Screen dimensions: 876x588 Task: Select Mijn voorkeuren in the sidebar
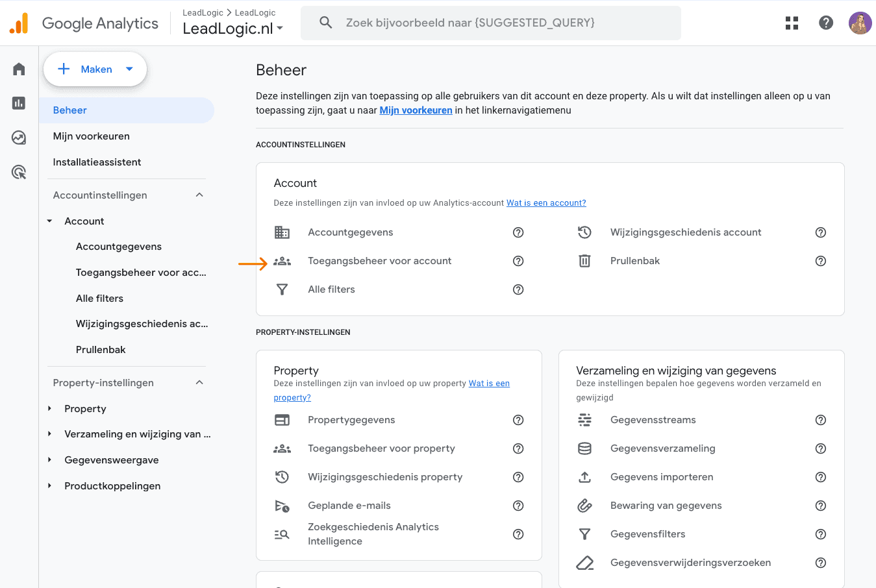[92, 136]
